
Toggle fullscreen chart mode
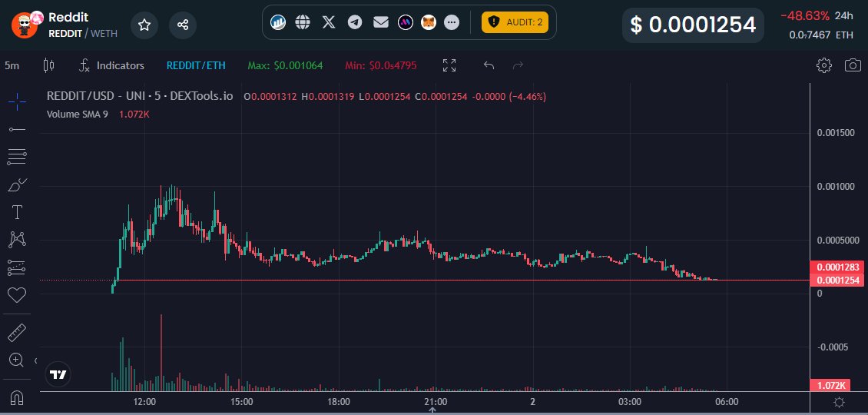pyautogui.click(x=449, y=65)
